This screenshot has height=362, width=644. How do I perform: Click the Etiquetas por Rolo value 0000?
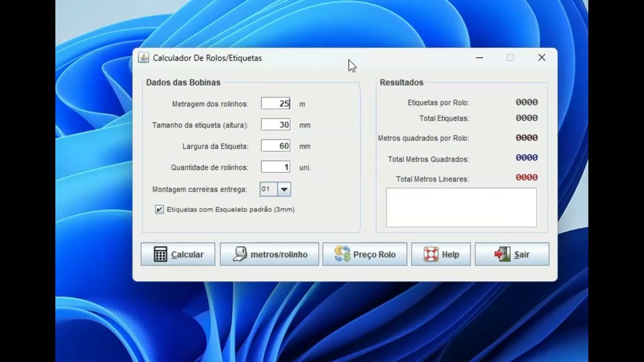527,103
